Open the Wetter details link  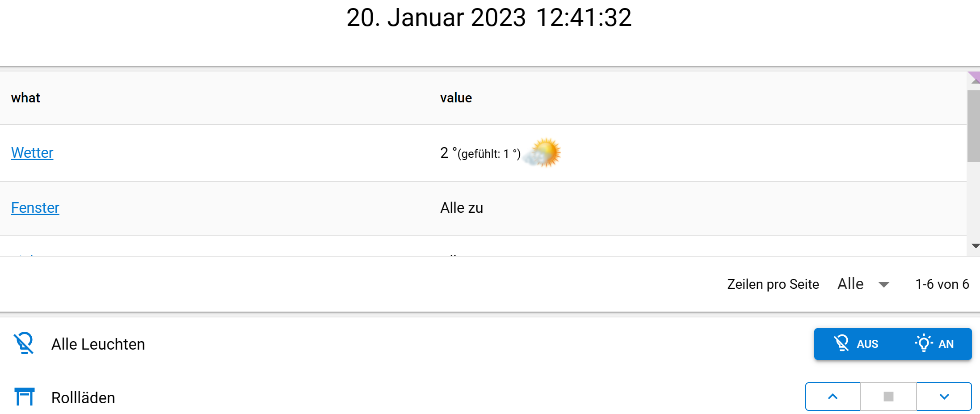click(x=32, y=152)
